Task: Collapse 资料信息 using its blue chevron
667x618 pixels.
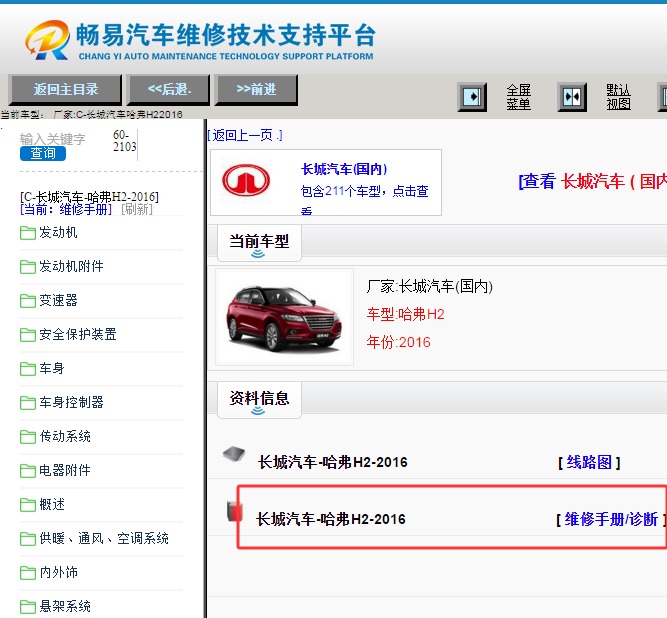Action: pyautogui.click(x=258, y=410)
